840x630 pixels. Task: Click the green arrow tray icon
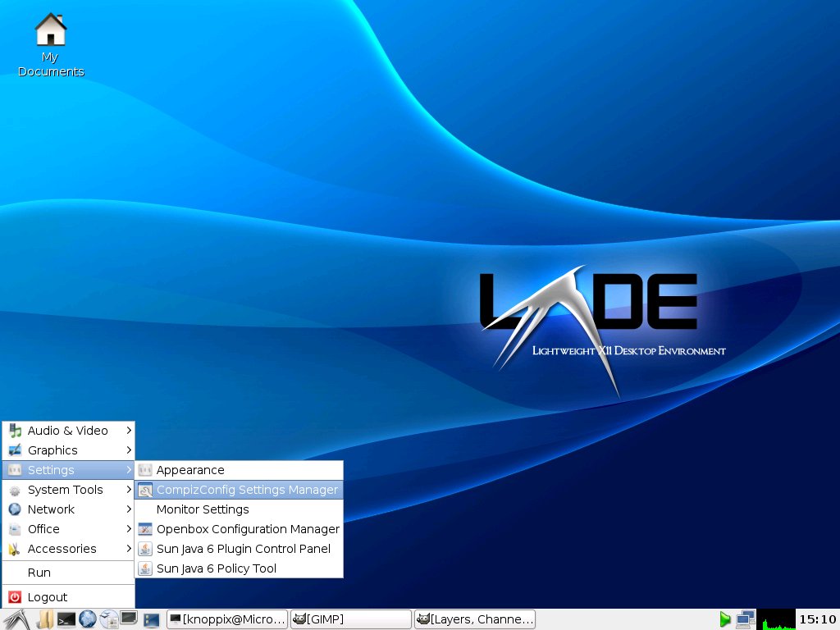[x=724, y=619]
